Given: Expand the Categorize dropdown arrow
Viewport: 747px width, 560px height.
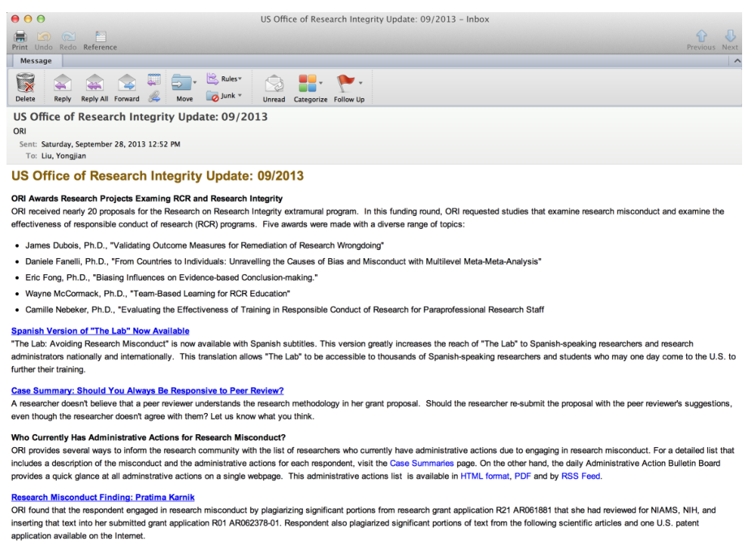Looking at the screenshot, I should [x=321, y=83].
